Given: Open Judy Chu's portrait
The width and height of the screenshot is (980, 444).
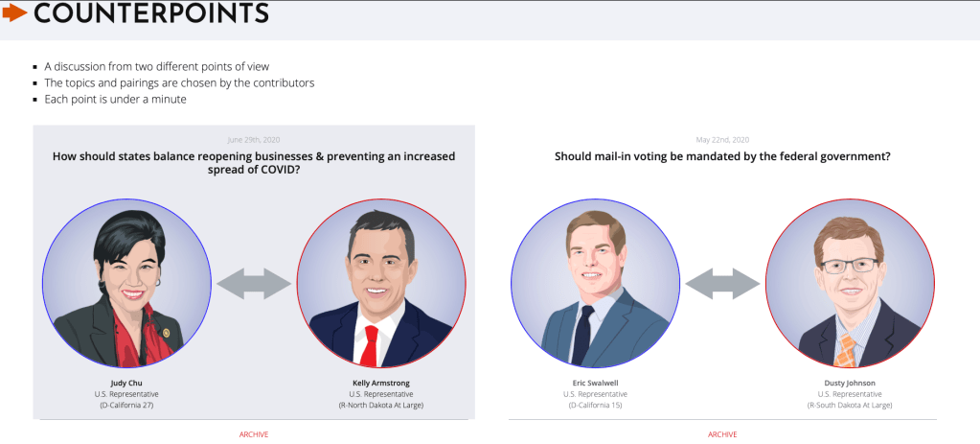Looking at the screenshot, I should (126, 283).
